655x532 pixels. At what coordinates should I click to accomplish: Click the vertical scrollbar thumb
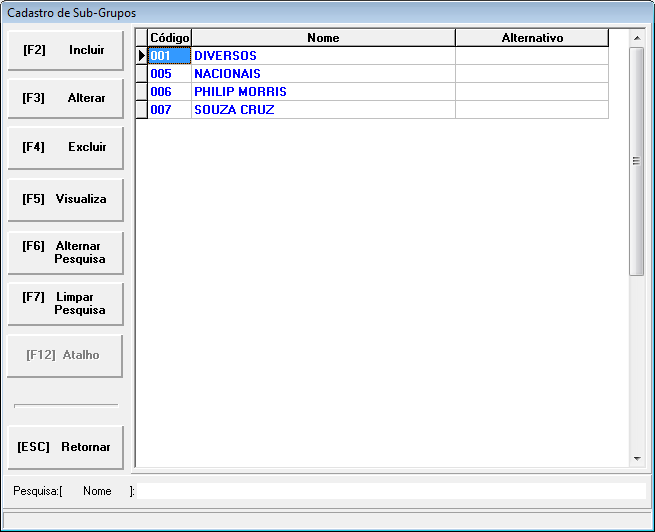tap(637, 160)
